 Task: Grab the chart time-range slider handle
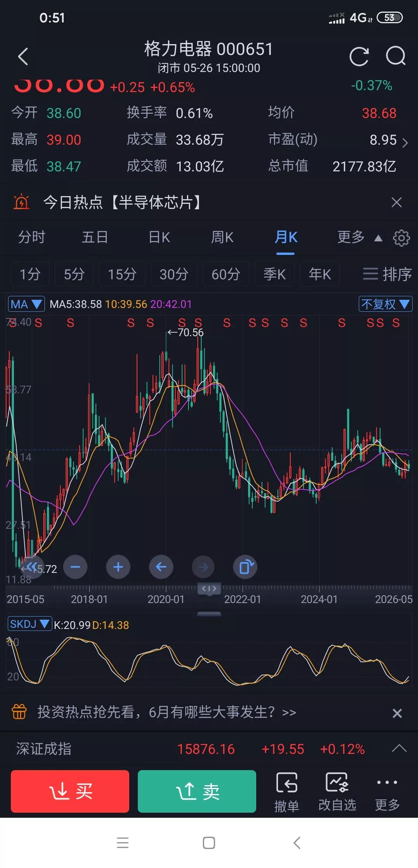point(209,589)
